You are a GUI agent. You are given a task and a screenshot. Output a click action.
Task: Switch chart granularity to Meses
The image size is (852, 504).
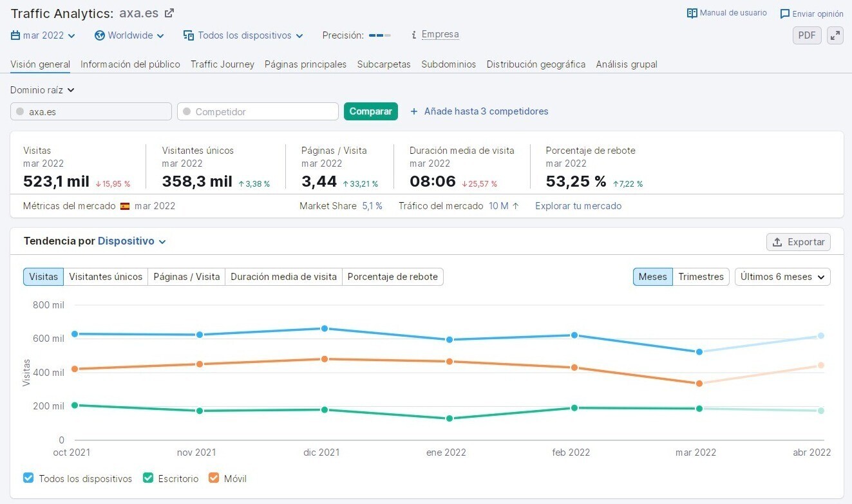pyautogui.click(x=652, y=277)
